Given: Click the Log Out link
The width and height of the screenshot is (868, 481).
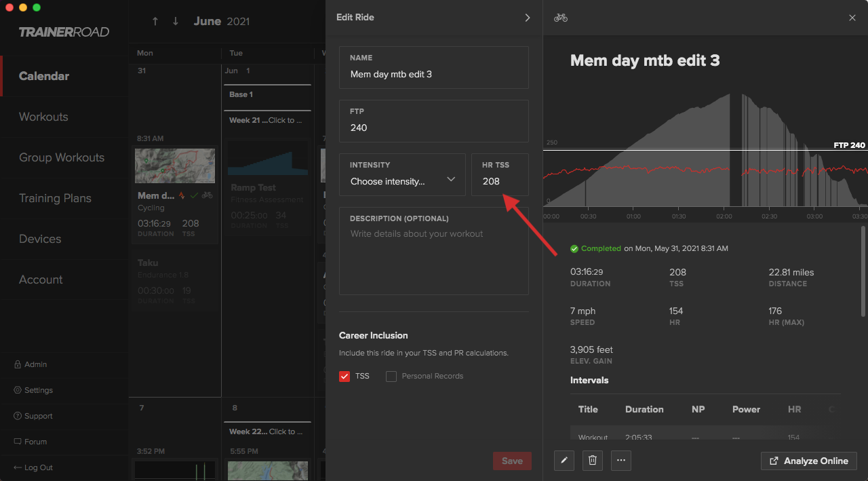Looking at the screenshot, I should point(39,467).
